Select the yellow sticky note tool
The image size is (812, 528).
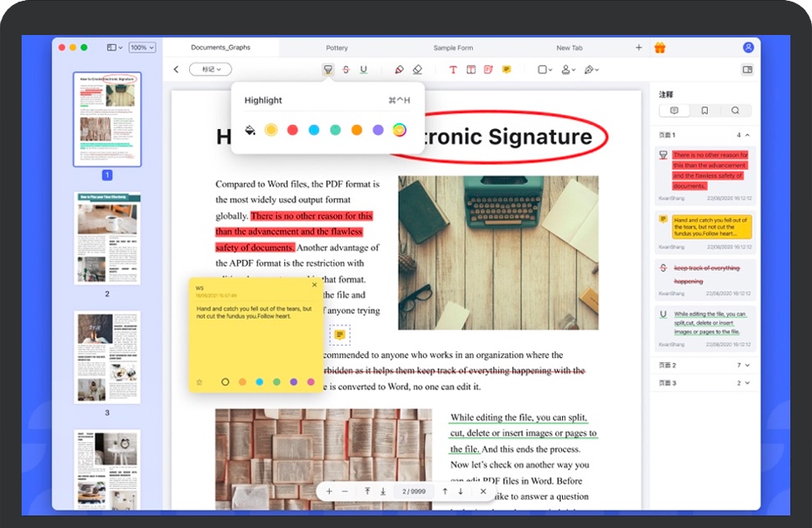(506, 70)
